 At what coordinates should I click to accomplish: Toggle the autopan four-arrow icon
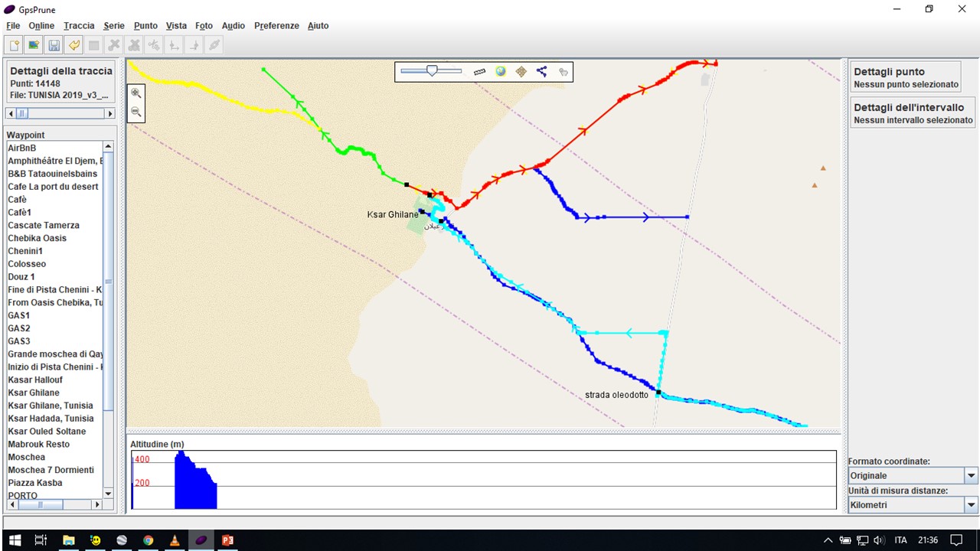coord(521,71)
